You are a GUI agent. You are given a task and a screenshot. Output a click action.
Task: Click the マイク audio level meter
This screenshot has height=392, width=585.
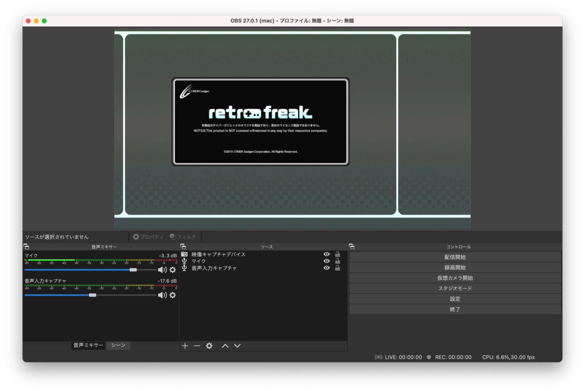pyautogui.click(x=101, y=261)
